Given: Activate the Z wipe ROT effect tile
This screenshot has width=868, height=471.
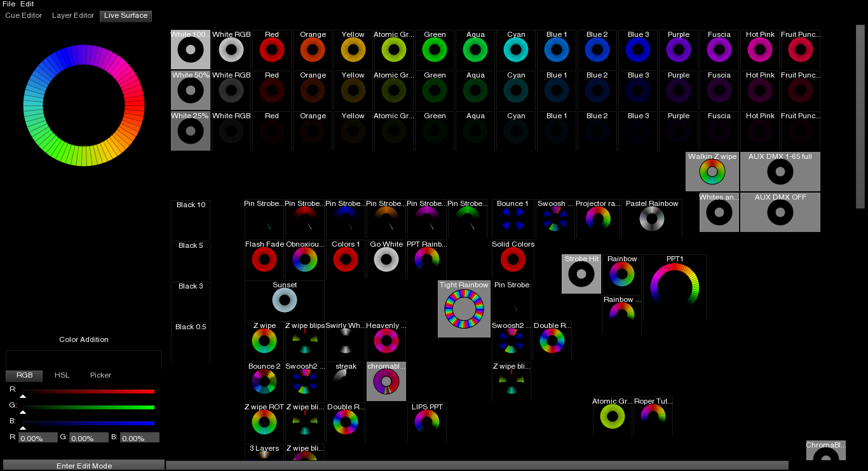Looking at the screenshot, I should [x=264, y=422].
